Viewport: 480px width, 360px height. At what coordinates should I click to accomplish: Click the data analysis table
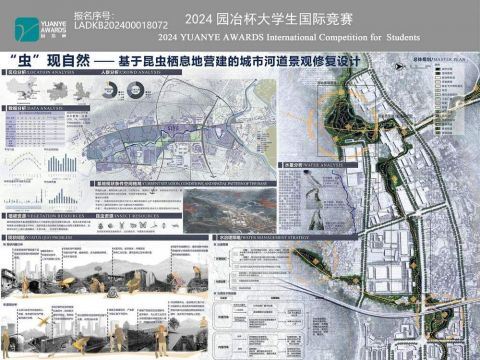35,129
